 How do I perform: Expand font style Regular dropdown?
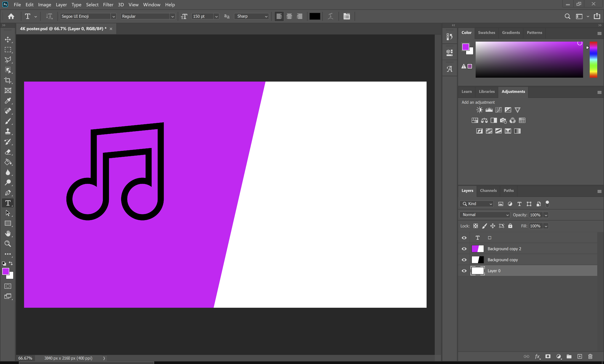pyautogui.click(x=172, y=16)
